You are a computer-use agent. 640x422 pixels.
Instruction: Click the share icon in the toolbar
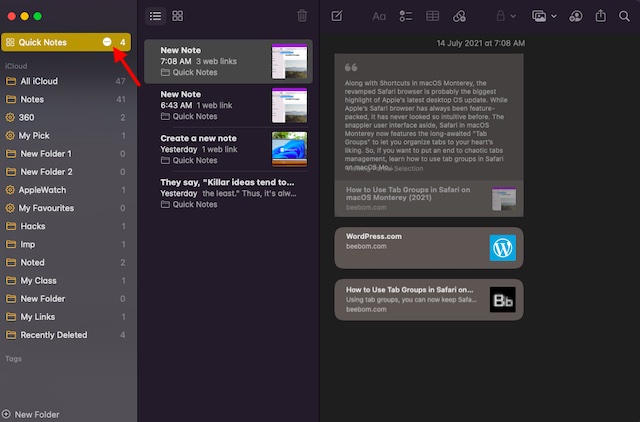click(x=601, y=16)
